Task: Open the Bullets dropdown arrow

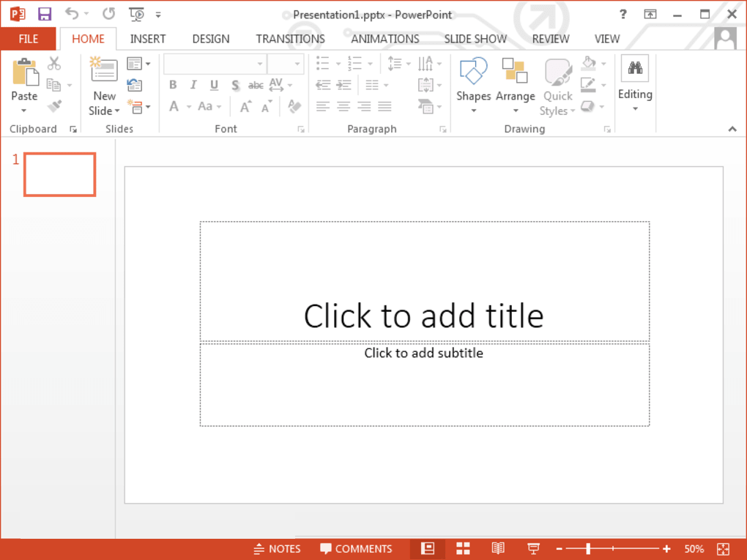Action: pos(338,64)
